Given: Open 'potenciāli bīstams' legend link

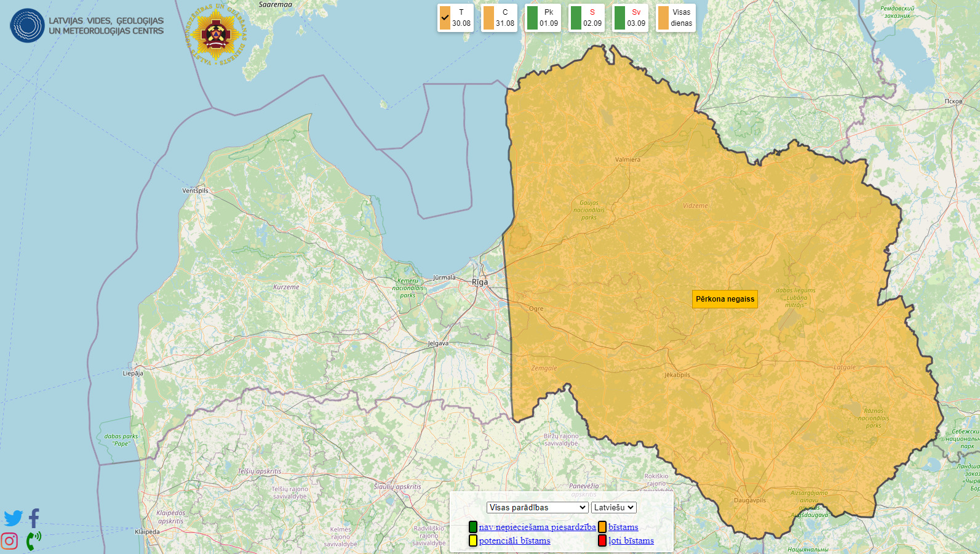Looking at the screenshot, I should 514,540.
